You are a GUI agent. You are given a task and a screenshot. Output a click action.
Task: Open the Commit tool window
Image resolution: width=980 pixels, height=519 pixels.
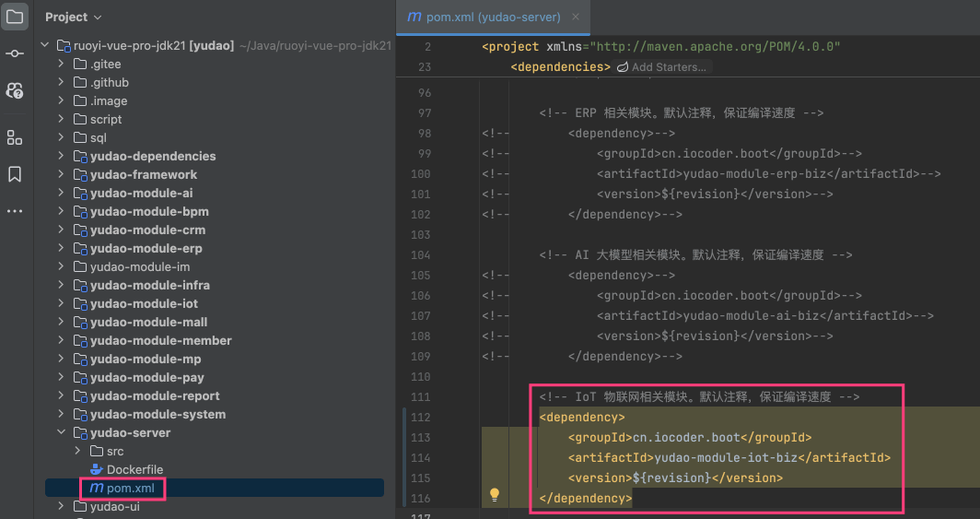(15, 53)
